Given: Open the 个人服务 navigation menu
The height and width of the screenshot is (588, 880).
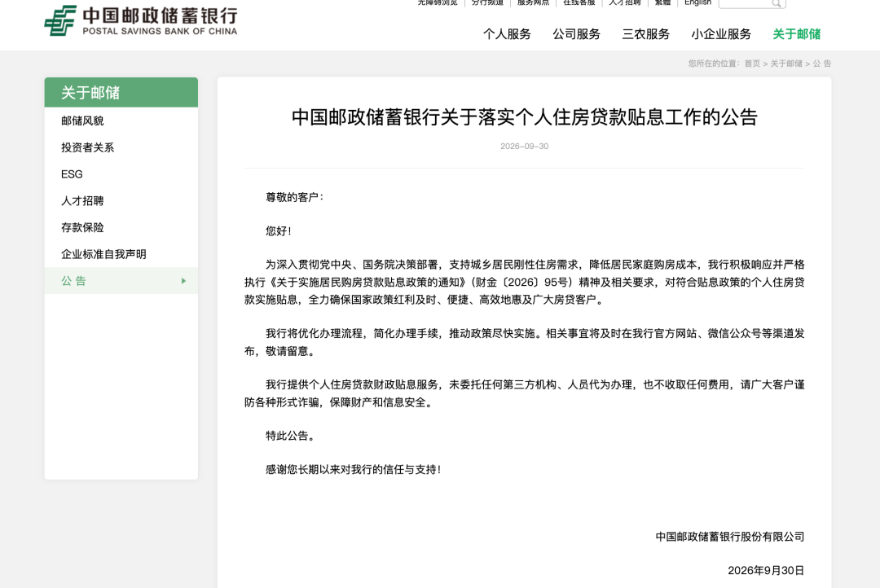Looking at the screenshot, I should click(507, 34).
